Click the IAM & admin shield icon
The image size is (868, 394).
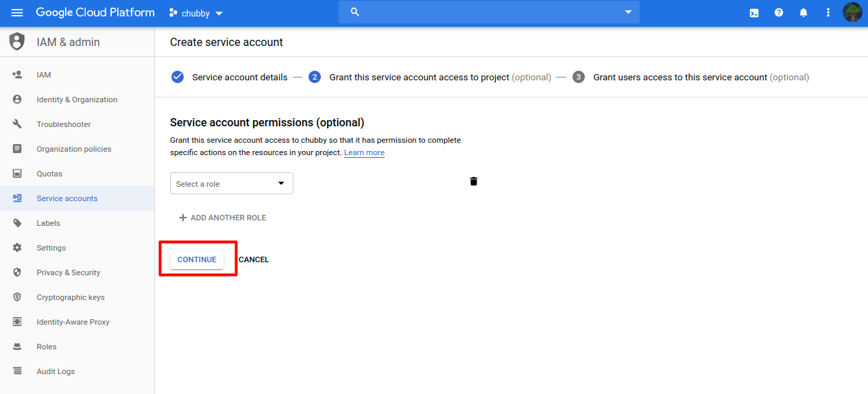17,42
